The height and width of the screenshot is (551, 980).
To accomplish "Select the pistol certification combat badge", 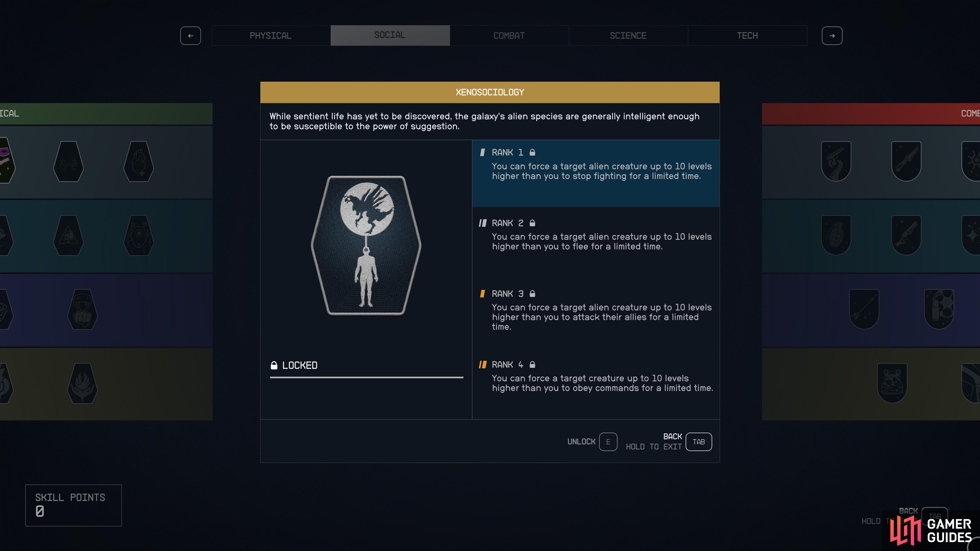I will click(x=836, y=161).
